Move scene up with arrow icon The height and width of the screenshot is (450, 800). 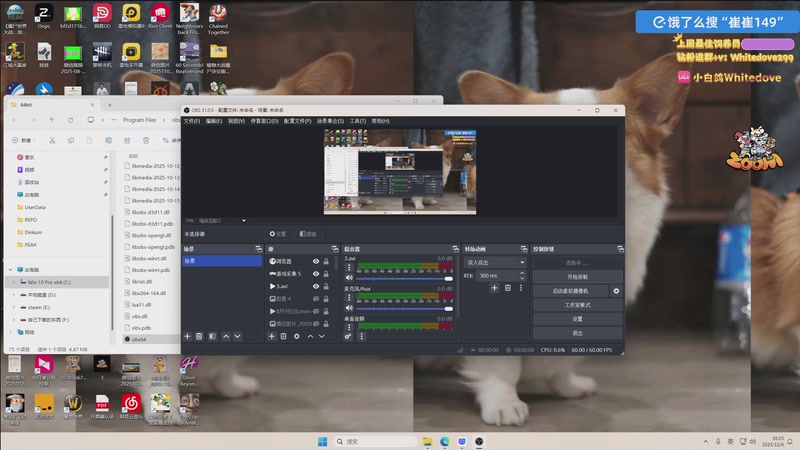(x=226, y=337)
